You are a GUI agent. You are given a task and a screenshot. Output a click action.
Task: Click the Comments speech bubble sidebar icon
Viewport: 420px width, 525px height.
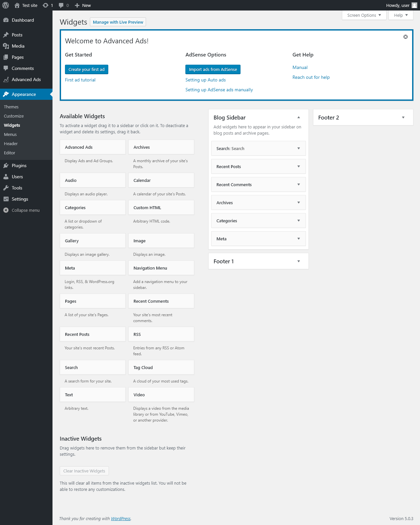pyautogui.click(x=6, y=68)
